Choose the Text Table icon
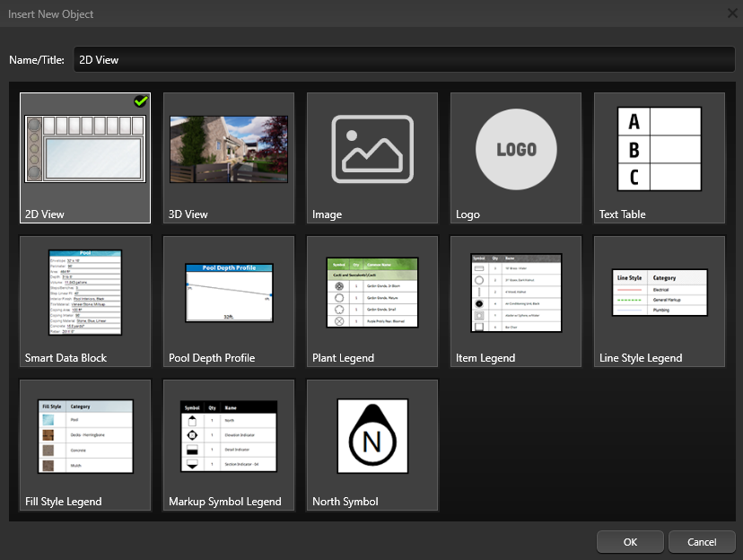 tap(660, 149)
